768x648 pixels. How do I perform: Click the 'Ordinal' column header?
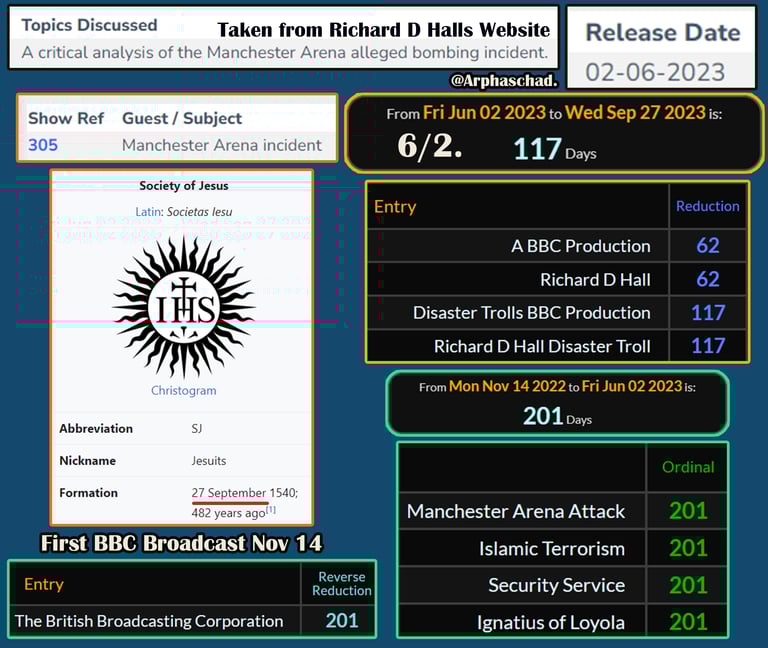(688, 467)
